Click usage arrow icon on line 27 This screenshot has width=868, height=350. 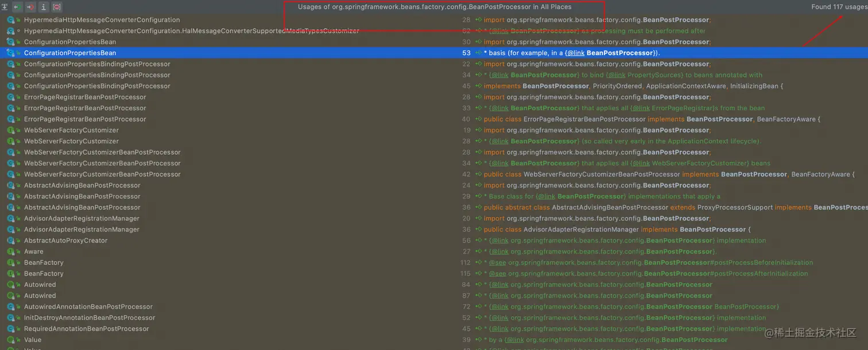(478, 251)
